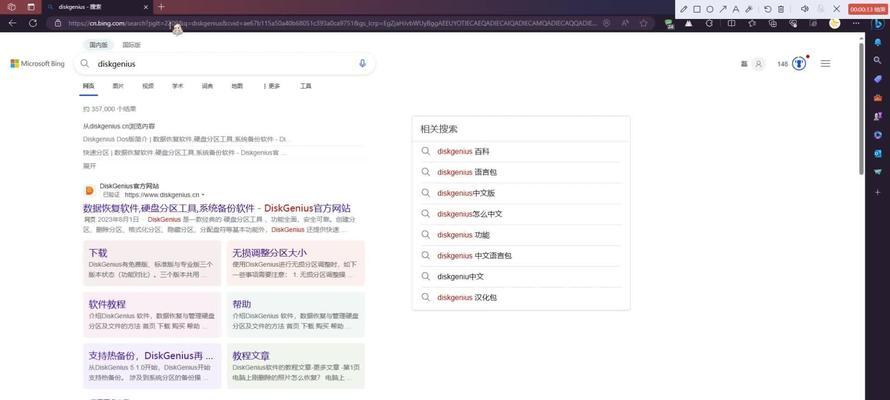The height and width of the screenshot is (400, 890).
Task: Open a new browser tab with plus
Action: [x=161, y=7]
